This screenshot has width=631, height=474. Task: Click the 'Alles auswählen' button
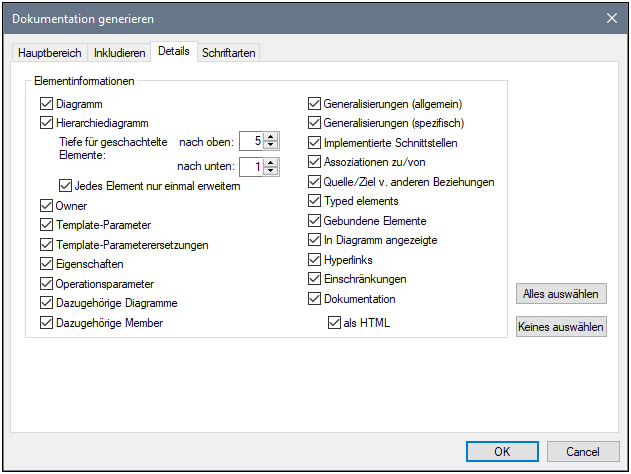tap(560, 294)
